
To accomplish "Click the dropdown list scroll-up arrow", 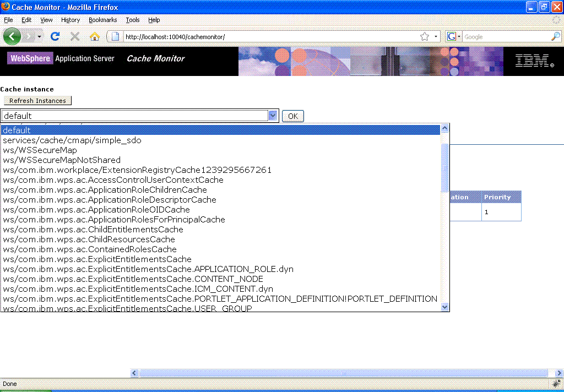I will pyautogui.click(x=445, y=128).
